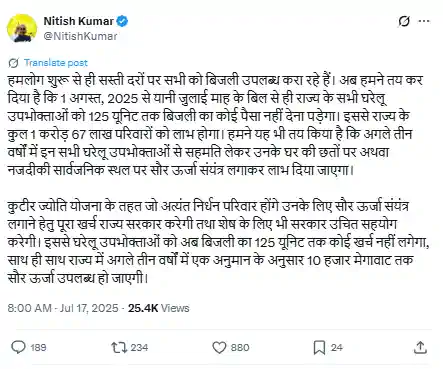Click the Hindi post text body
This screenshot has width=443, height=369.
coord(218,179)
